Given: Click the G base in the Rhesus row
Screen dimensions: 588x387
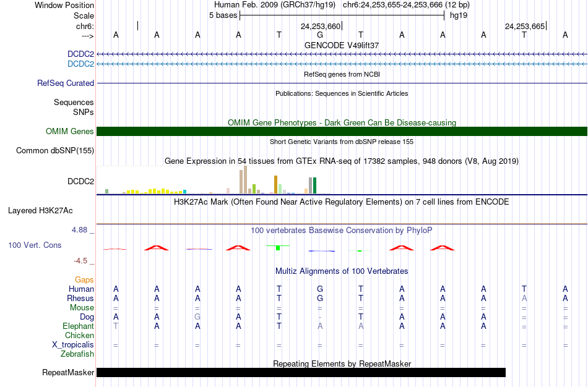Looking at the screenshot, I should pyautogui.click(x=320, y=298).
